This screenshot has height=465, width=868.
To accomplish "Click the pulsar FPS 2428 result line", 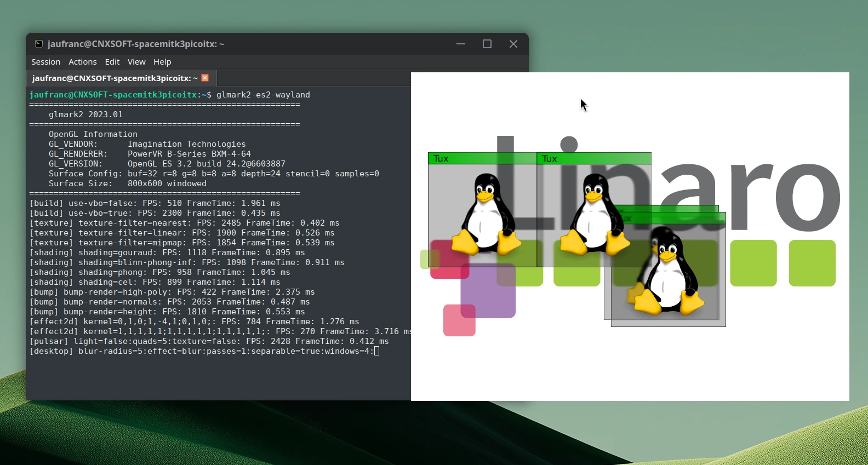I will [209, 341].
